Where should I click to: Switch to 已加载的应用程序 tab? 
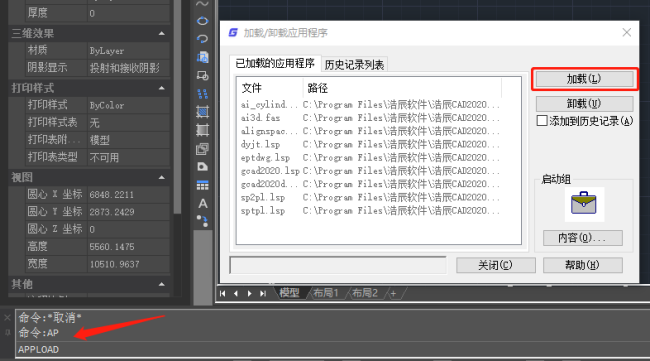pyautogui.click(x=275, y=63)
